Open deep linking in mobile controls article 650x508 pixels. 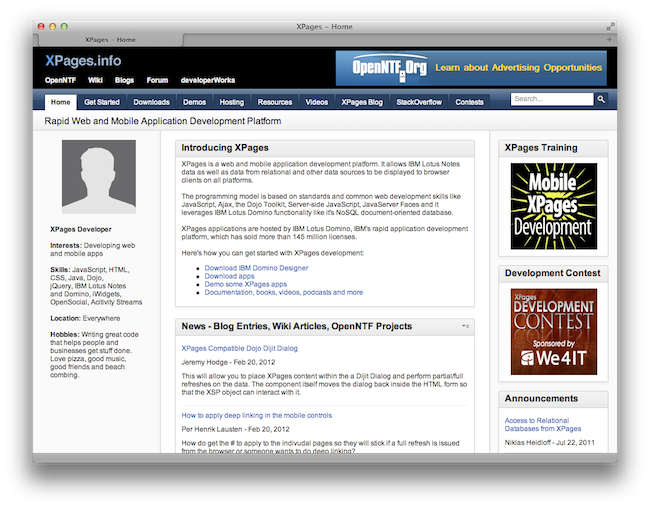(x=257, y=416)
